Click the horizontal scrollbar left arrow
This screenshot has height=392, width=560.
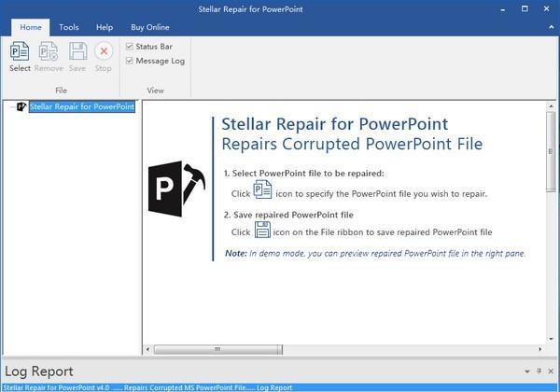[x=147, y=349]
